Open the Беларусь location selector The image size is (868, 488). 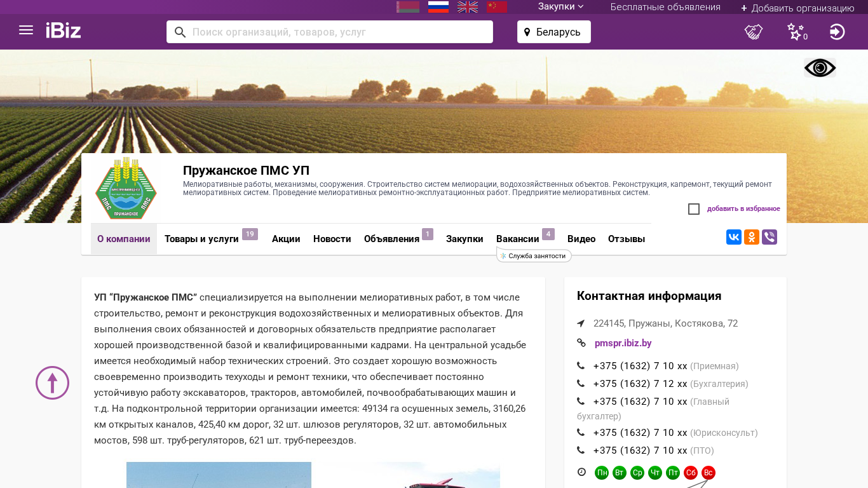(x=554, y=32)
